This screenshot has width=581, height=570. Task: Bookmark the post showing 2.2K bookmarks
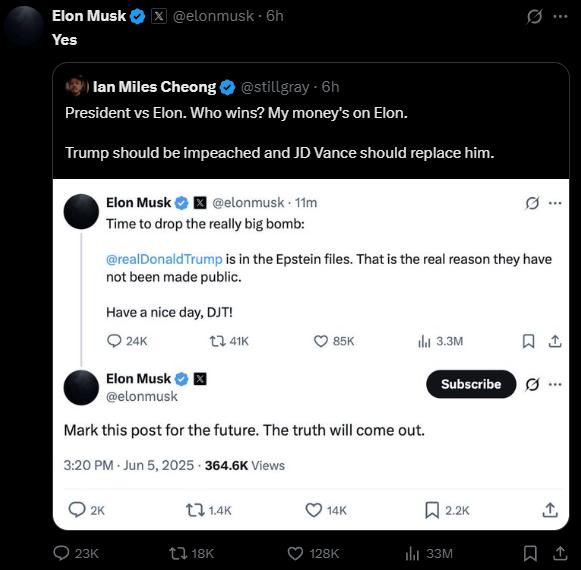point(432,510)
